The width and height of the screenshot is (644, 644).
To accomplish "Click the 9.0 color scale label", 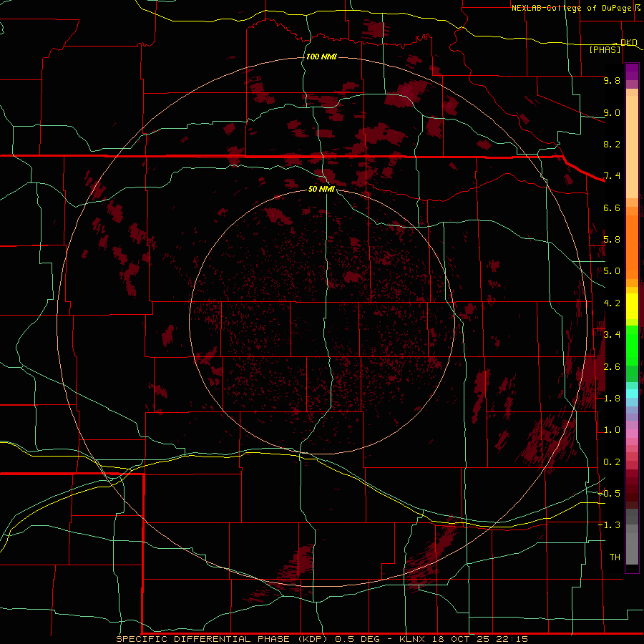I will (612, 112).
